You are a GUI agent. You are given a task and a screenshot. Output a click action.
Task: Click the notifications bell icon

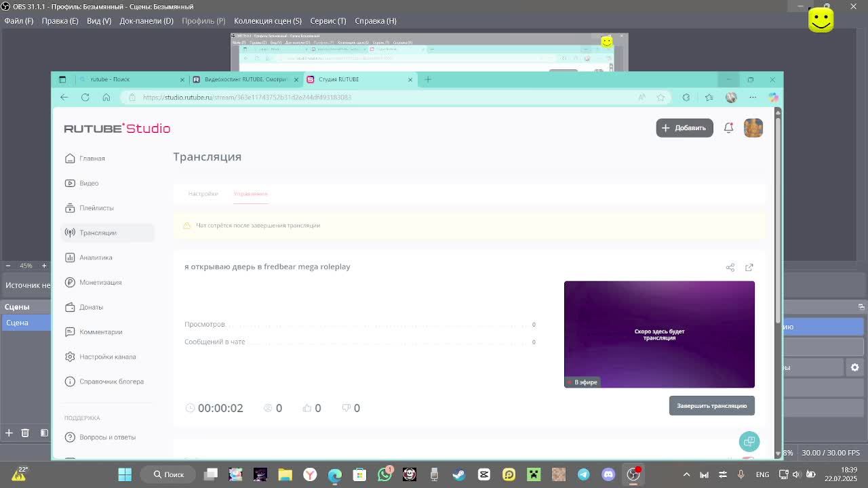pos(728,127)
